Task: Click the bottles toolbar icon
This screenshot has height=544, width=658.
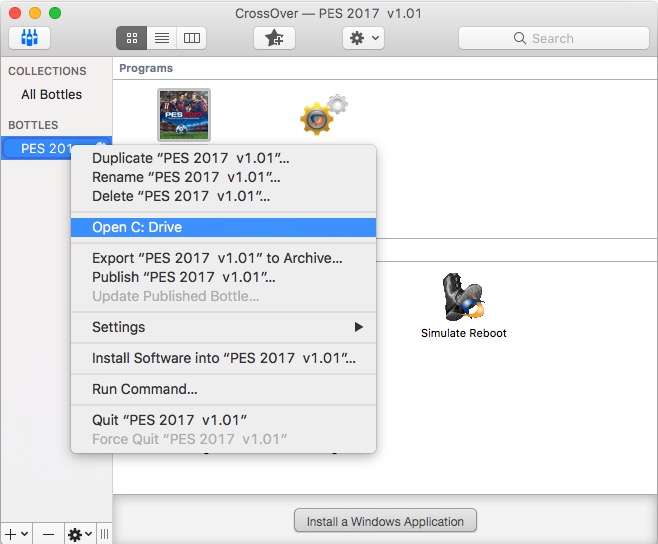Action: pyautogui.click(x=29, y=38)
